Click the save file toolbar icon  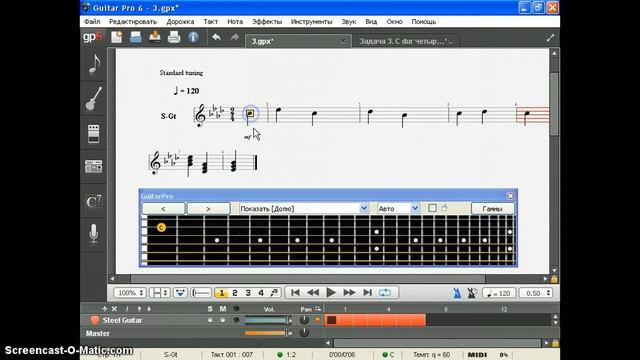click(x=155, y=38)
